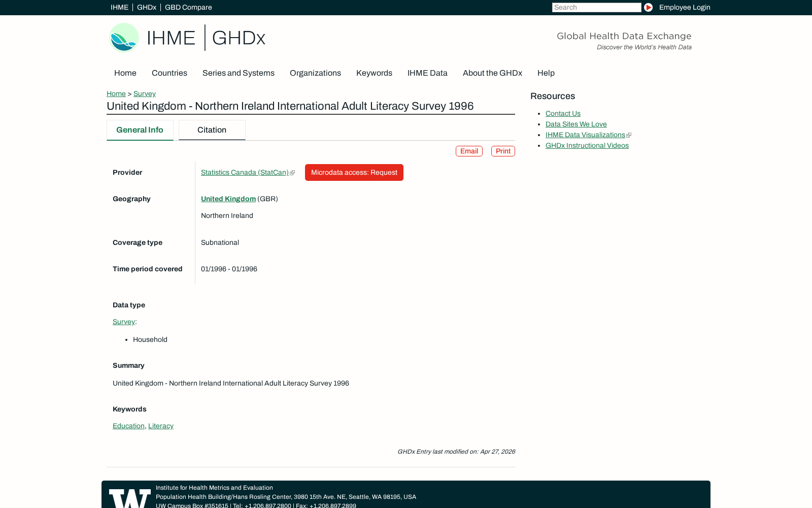Focus the Search input field
Screen dimensions: 812x508
(596, 7)
